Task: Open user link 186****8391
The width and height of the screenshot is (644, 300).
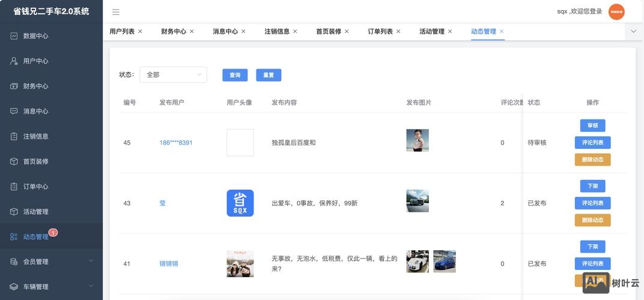Action: point(176,143)
